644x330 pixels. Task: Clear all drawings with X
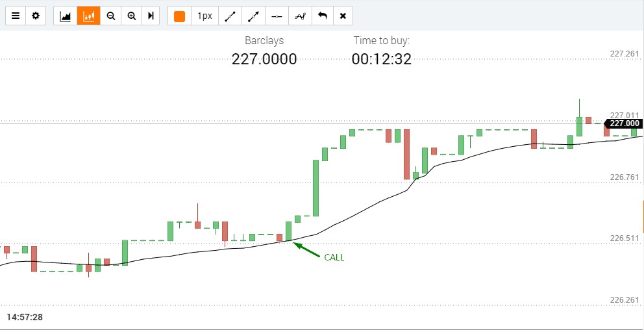coord(343,16)
